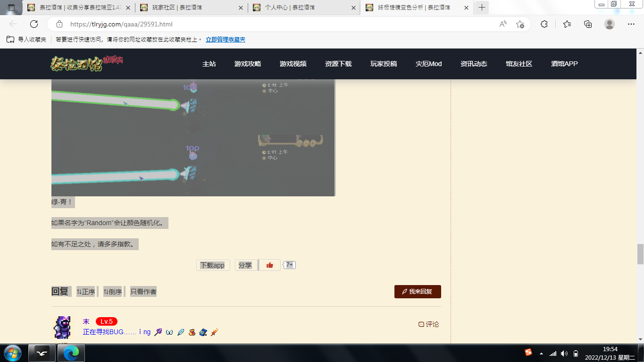
Task: Click the Read Aloud icon in address bar
Action: click(x=503, y=24)
